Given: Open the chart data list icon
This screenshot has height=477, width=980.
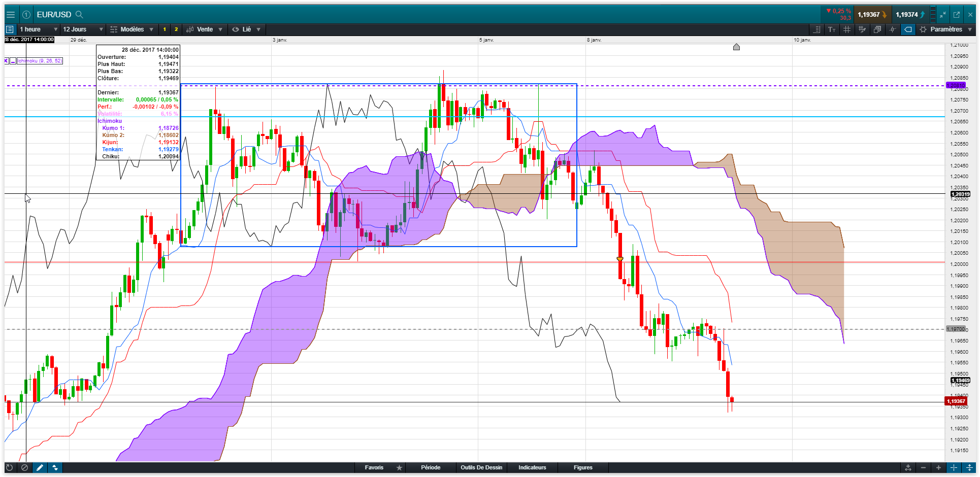Looking at the screenshot, I should 10,29.
